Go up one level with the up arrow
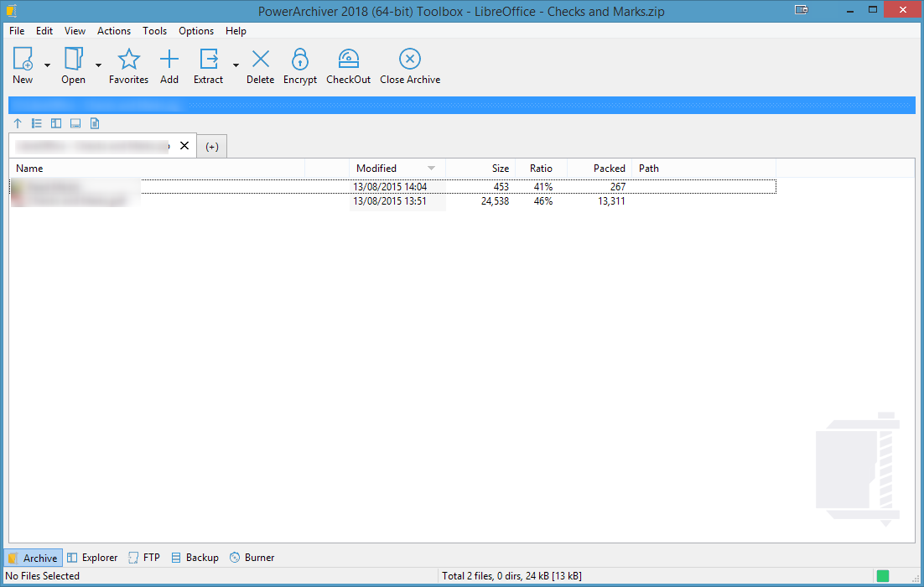The height and width of the screenshot is (587, 924). [x=18, y=123]
